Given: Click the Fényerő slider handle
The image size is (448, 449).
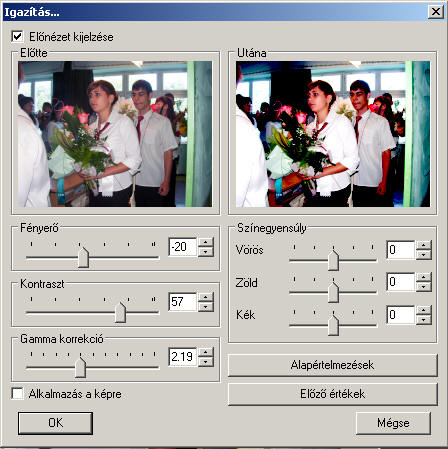Looking at the screenshot, I should 83,257.
